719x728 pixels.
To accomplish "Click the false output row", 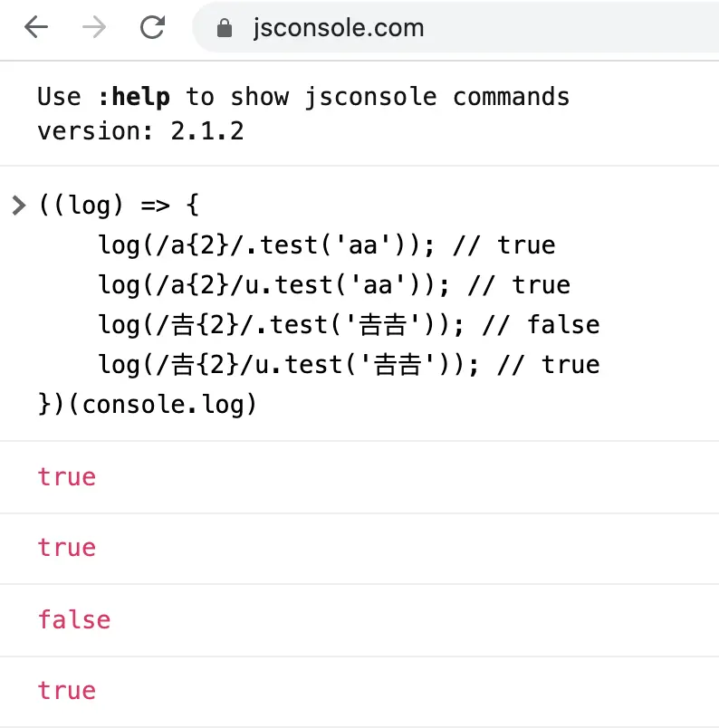I will pyautogui.click(x=359, y=620).
